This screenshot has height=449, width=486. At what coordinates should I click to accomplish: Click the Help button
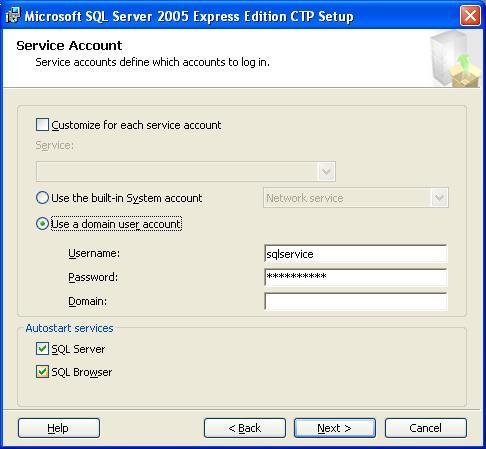(59, 428)
